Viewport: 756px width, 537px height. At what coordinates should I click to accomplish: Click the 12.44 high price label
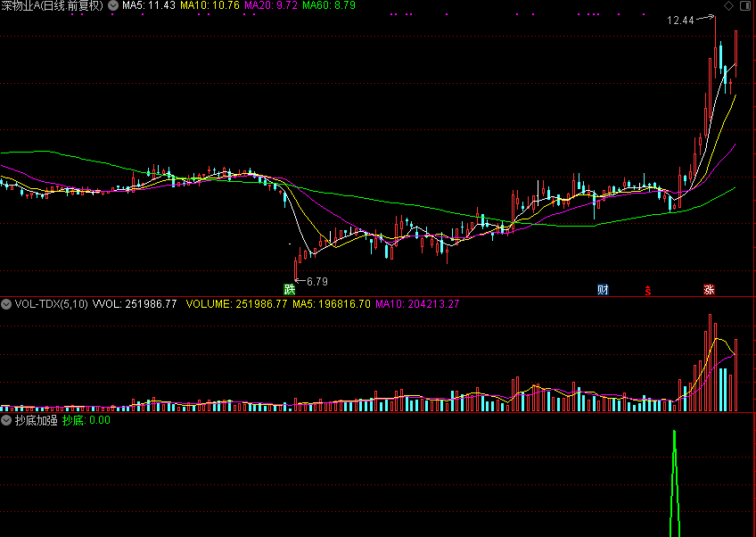(x=680, y=21)
